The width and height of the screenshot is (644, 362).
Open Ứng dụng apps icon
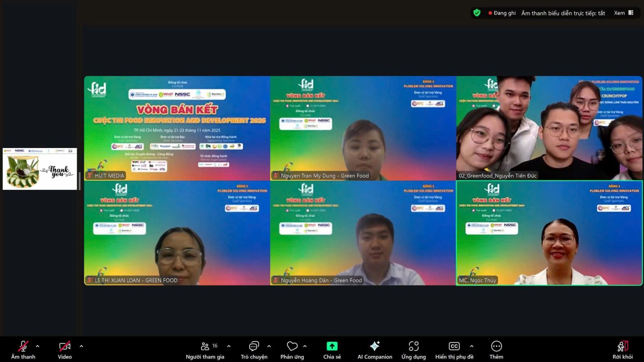(413, 347)
